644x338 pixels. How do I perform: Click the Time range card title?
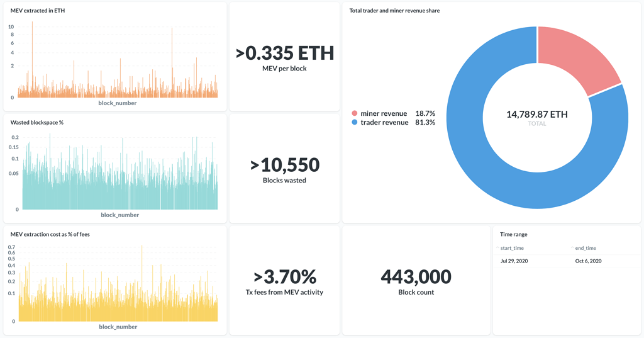[x=513, y=234]
